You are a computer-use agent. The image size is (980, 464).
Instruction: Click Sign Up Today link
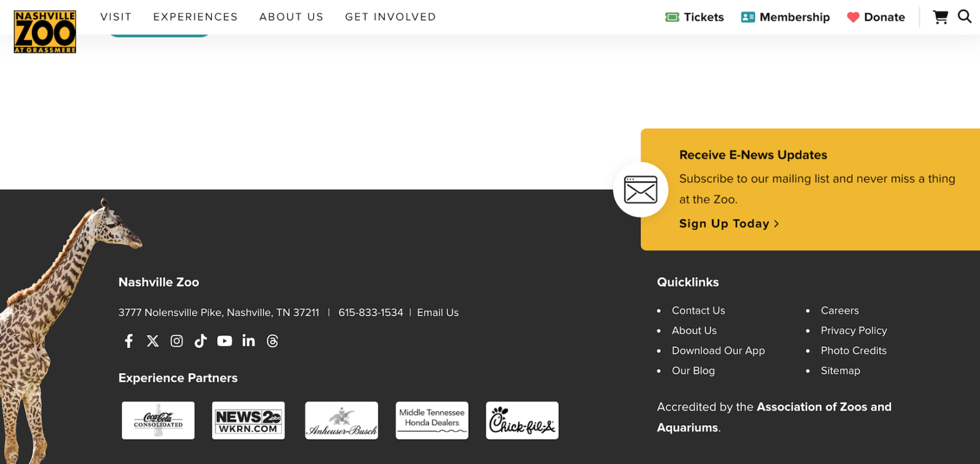(729, 224)
